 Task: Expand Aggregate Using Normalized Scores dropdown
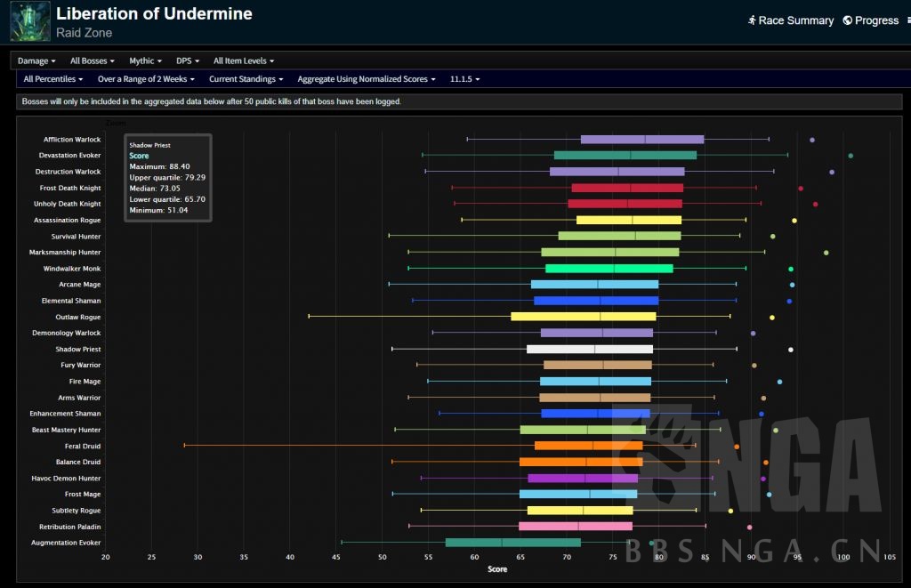[x=366, y=79]
